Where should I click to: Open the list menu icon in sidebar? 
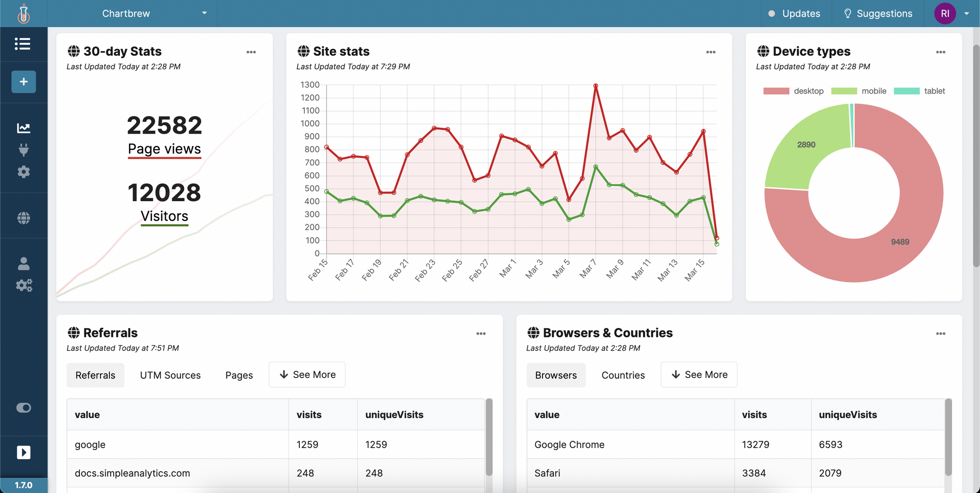23,44
